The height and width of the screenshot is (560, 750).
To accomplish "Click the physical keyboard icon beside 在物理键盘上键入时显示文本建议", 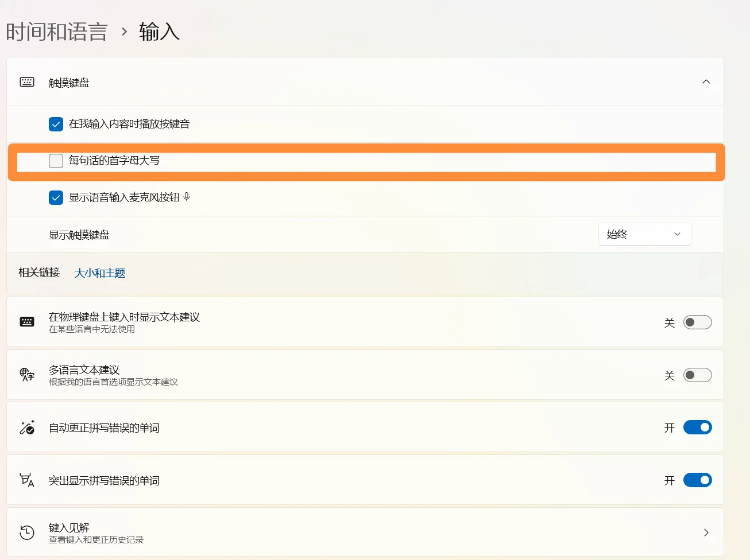I will click(26, 322).
